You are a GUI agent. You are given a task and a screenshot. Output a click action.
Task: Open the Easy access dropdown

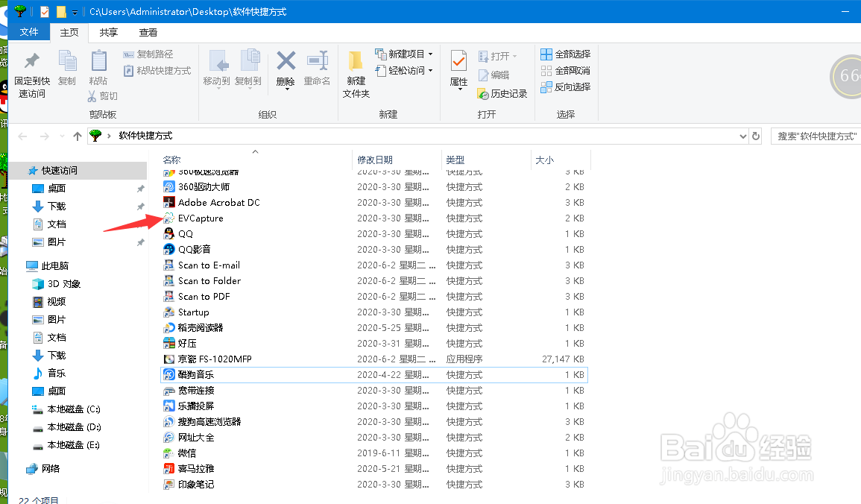tap(404, 70)
